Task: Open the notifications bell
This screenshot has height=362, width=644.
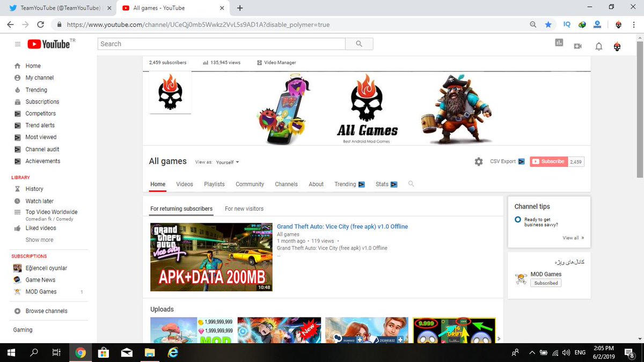Action: [599, 47]
